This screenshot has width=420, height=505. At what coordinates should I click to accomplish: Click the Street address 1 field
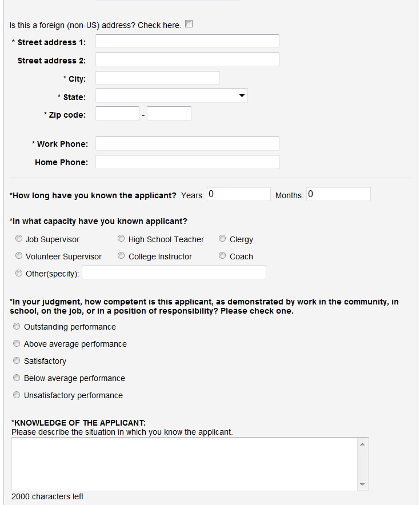(187, 42)
